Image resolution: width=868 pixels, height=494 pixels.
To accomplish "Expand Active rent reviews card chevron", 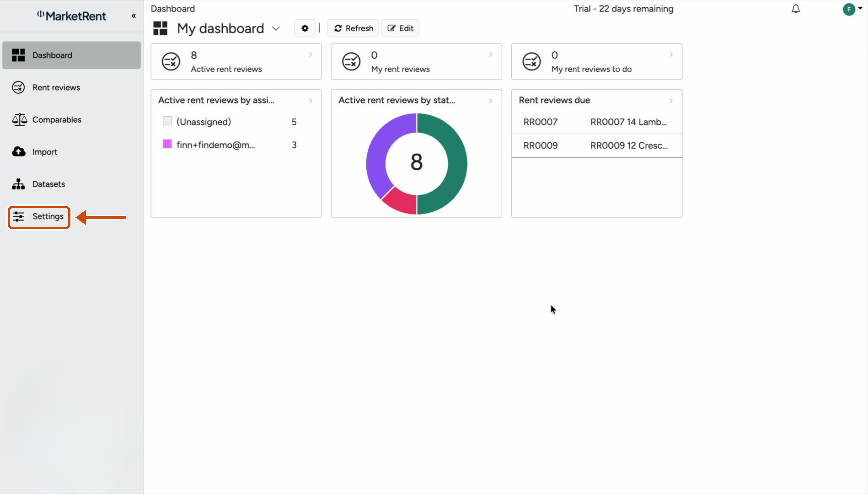I will tap(311, 55).
